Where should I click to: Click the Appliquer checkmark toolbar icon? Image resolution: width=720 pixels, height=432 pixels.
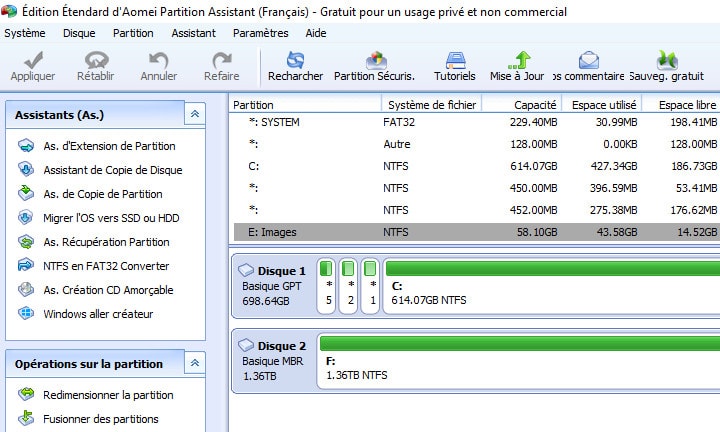pos(34,60)
